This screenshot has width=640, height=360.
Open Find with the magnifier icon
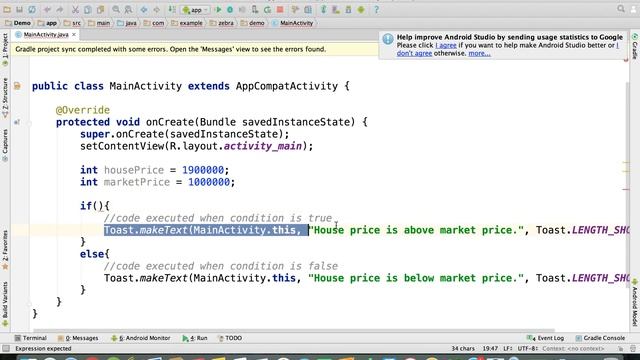pyautogui.click(x=116, y=9)
